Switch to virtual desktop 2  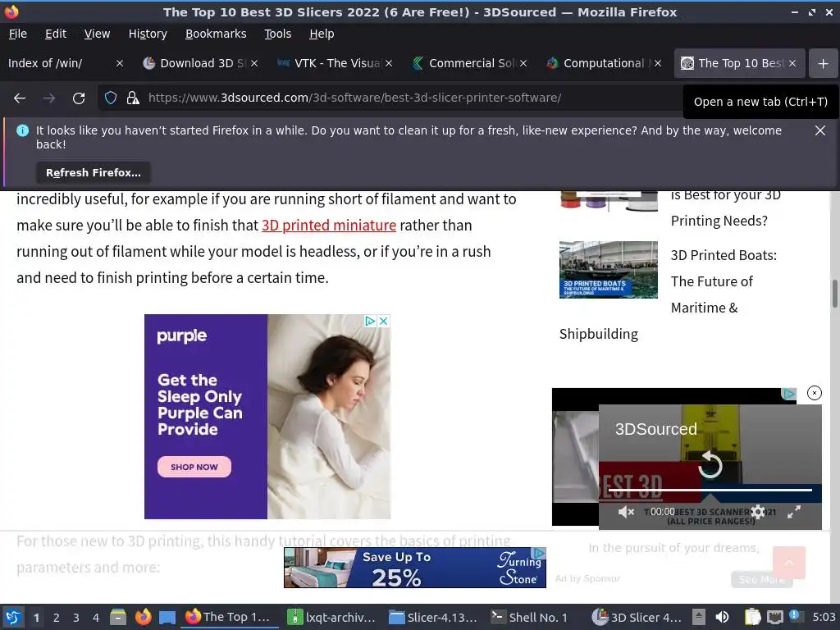(57, 618)
